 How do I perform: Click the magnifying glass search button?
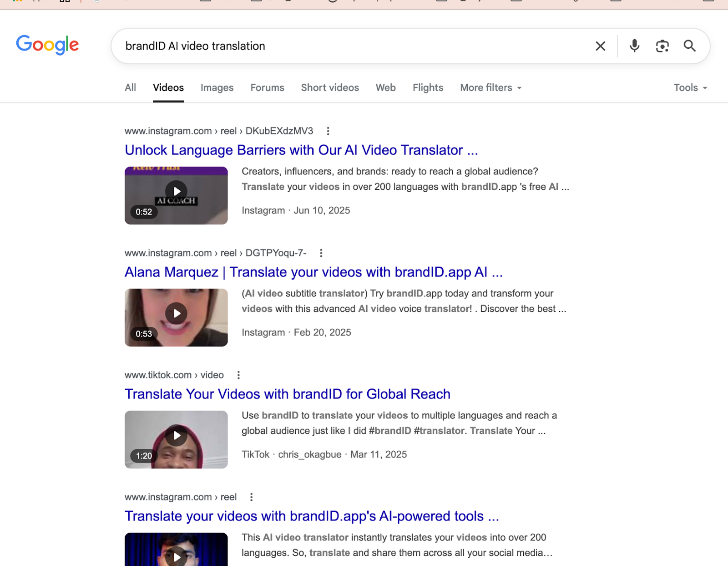point(690,46)
